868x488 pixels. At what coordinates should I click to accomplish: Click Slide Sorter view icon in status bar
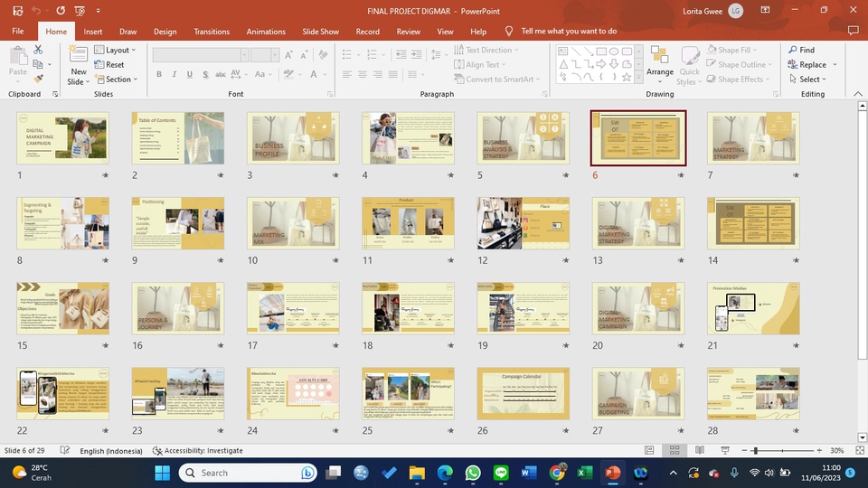click(x=675, y=450)
